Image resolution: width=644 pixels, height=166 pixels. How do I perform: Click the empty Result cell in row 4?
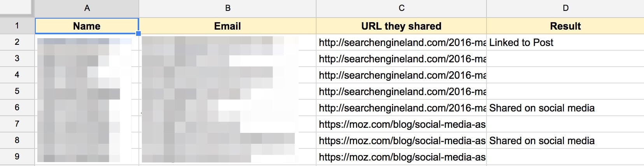tap(565, 75)
